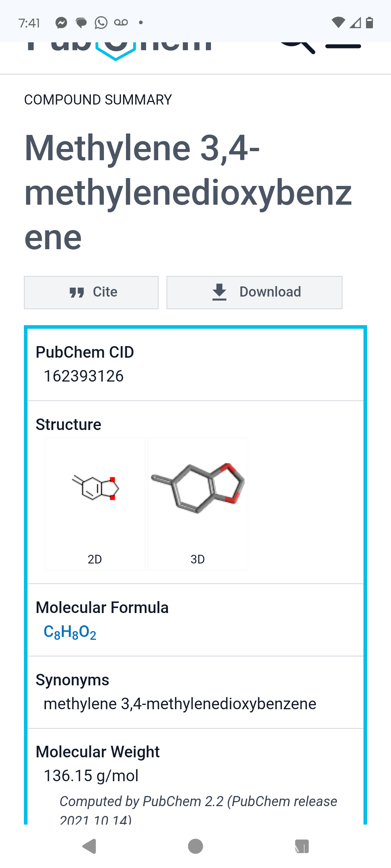Tap the molecular weight 136.15 g/mol value
This screenshot has height=868, width=391.
click(x=91, y=776)
